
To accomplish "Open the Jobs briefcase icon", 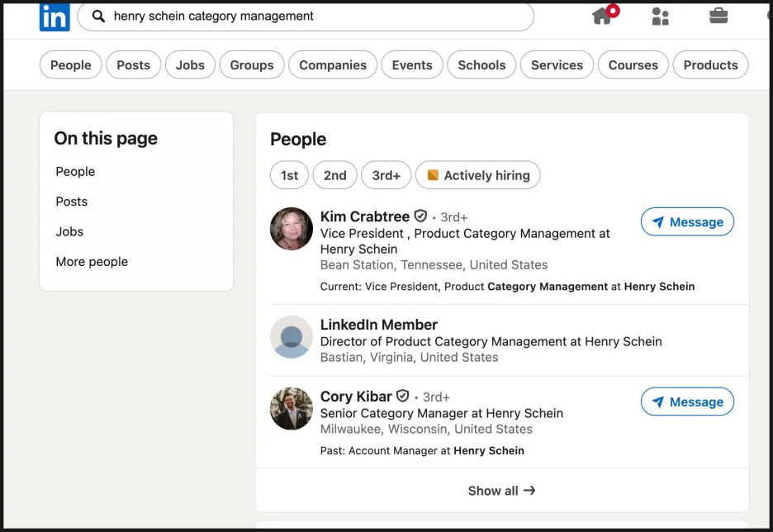I will point(718,16).
